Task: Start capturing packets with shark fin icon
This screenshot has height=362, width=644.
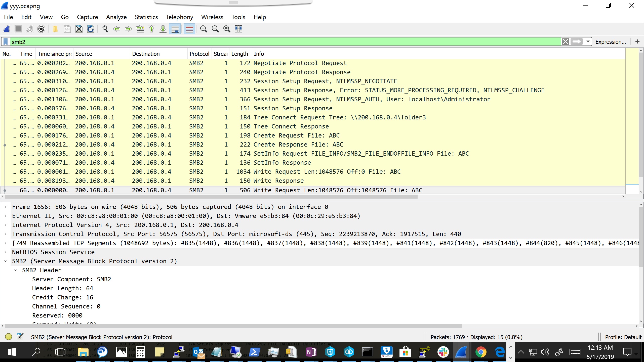Action: pyautogui.click(x=7, y=29)
